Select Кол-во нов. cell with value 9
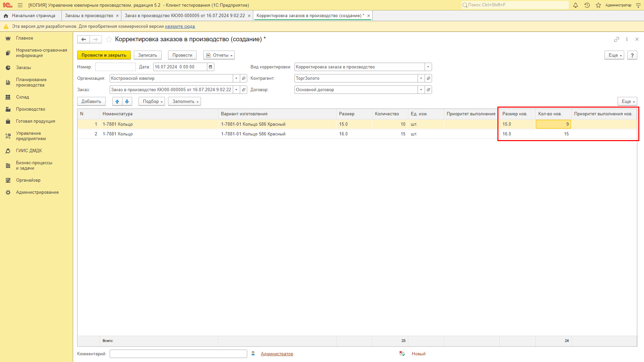Image resolution: width=644 pixels, height=362 pixels. click(553, 124)
